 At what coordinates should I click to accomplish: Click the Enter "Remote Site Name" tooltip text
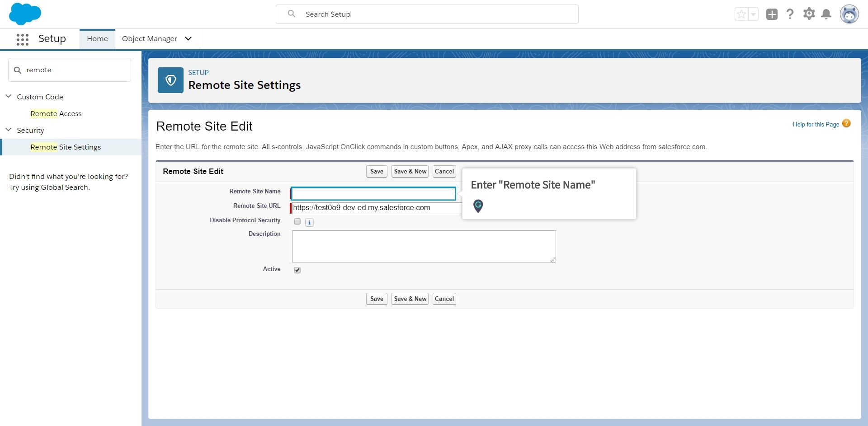(533, 185)
